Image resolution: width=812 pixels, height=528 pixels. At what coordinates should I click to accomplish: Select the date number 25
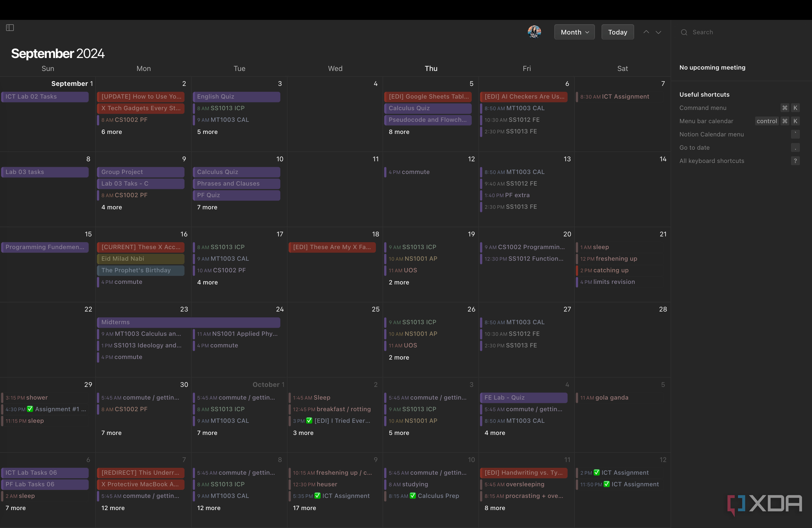pos(375,309)
